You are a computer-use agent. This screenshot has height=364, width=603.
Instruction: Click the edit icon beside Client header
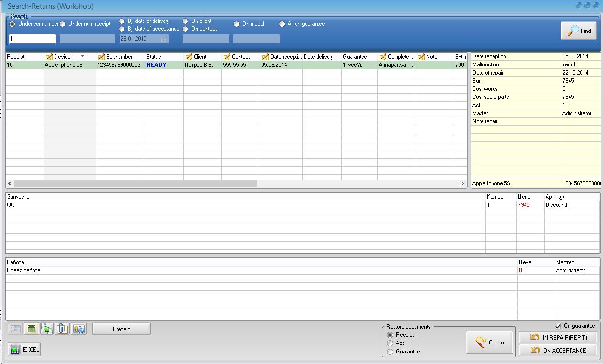pos(189,57)
